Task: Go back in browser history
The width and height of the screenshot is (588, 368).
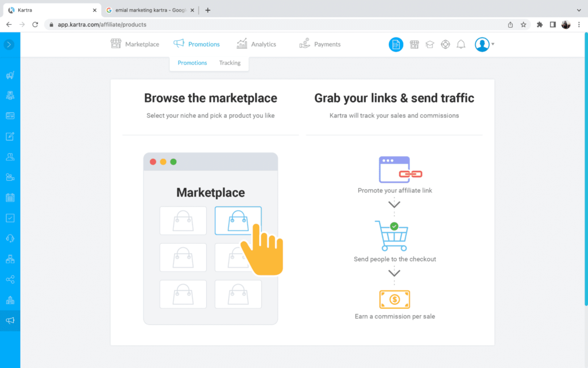Action: pos(9,24)
